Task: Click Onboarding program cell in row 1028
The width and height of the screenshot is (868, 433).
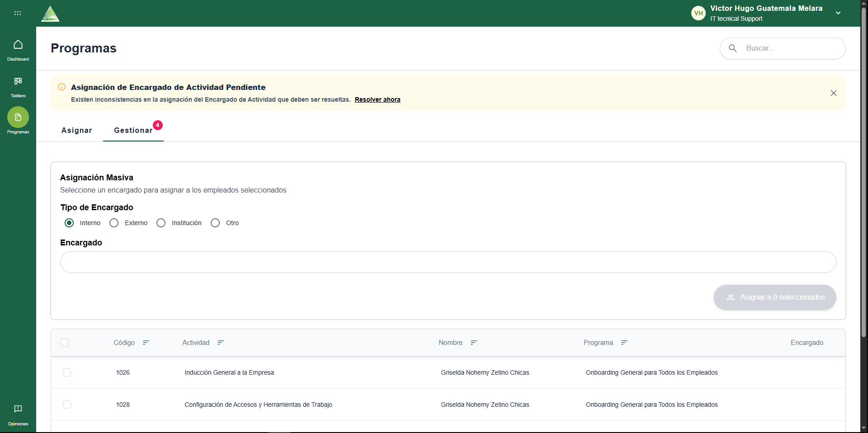Action: (x=652, y=405)
